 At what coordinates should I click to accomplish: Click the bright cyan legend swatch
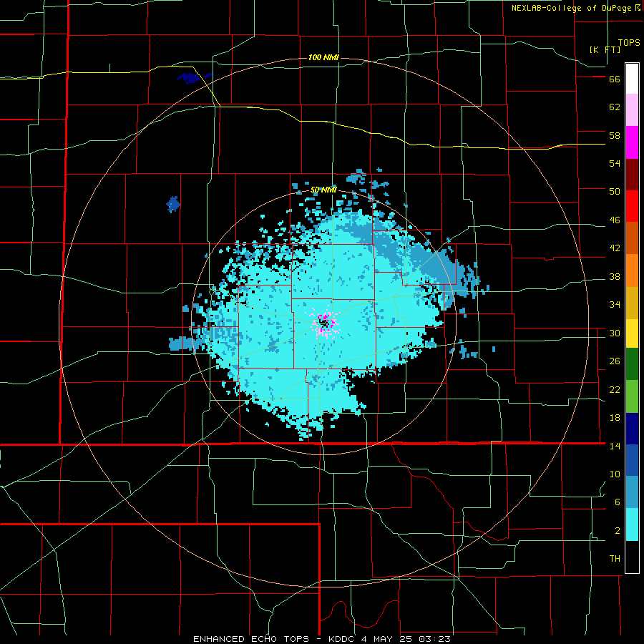[632, 525]
